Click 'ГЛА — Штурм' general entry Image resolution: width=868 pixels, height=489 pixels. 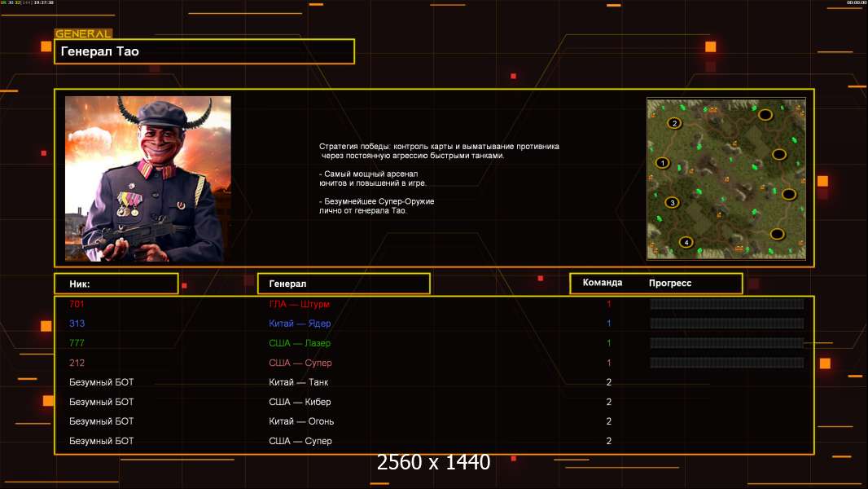299,304
